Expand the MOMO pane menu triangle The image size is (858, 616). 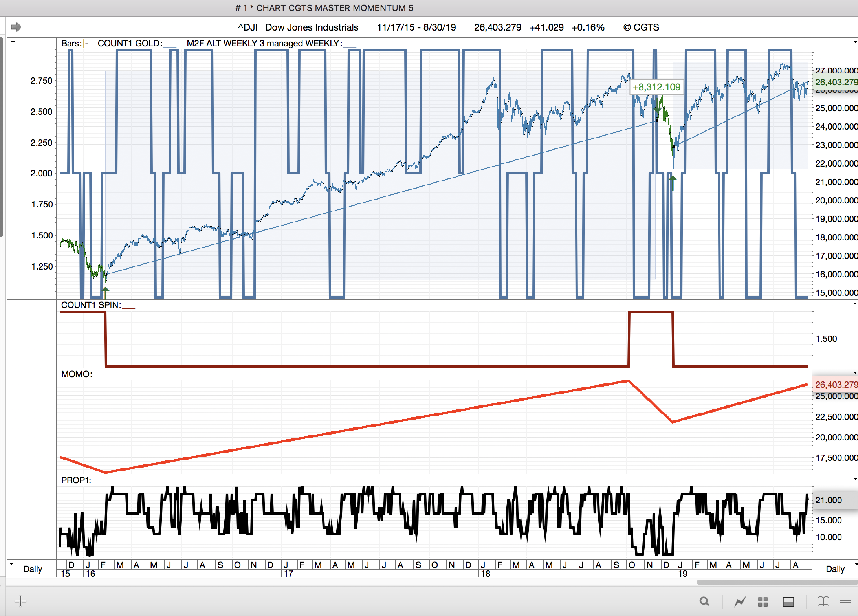(855, 373)
